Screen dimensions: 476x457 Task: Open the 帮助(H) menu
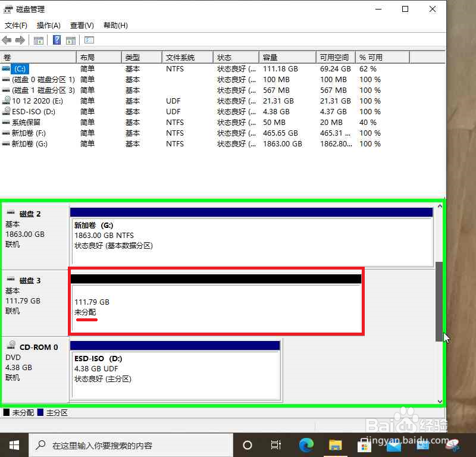point(115,25)
